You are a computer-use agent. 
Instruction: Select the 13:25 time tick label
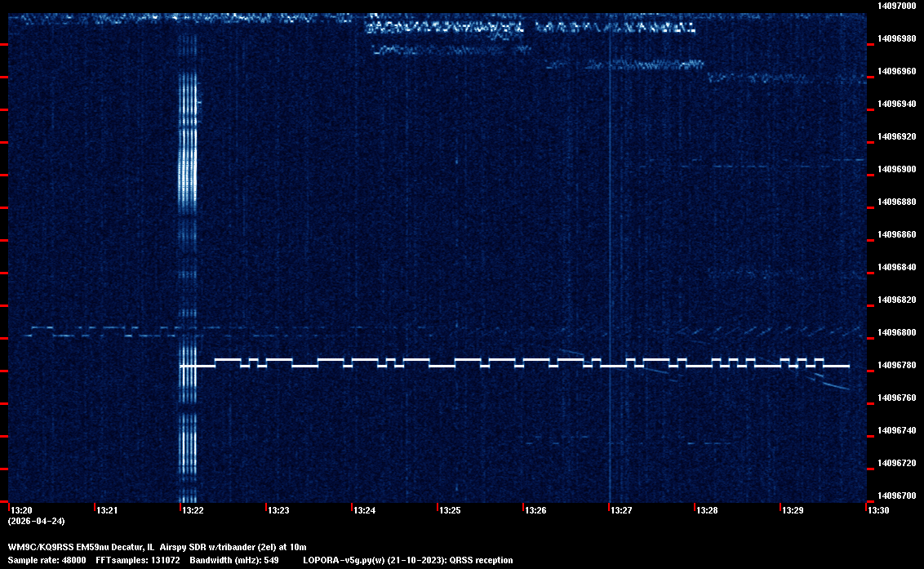(x=450, y=511)
